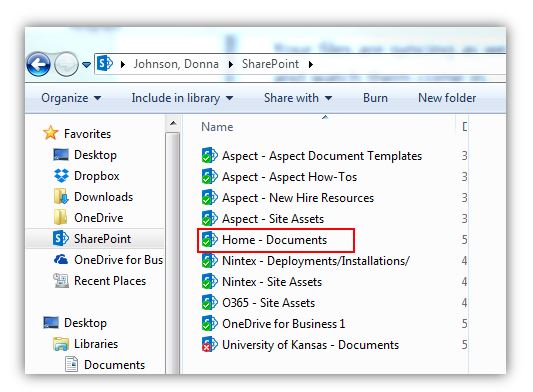
Task: Open Recent Places in Favorites
Action: tap(110, 281)
